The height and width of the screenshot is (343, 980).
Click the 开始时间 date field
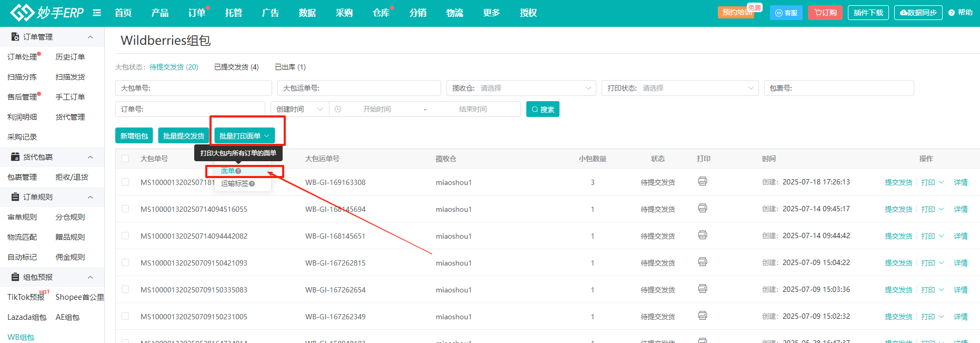click(377, 109)
